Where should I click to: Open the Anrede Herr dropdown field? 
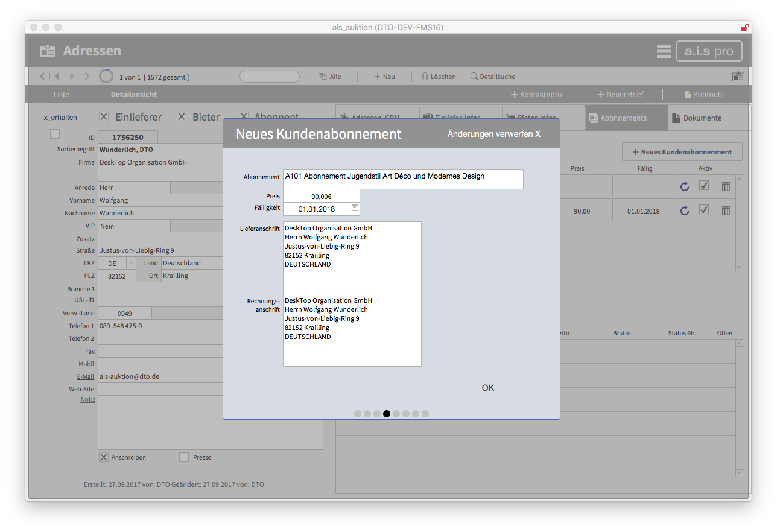click(134, 188)
